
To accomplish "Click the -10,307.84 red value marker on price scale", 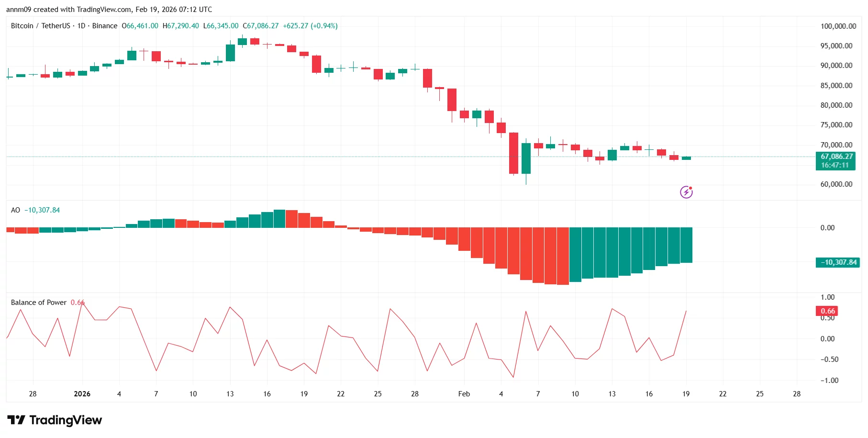I will 838,262.
